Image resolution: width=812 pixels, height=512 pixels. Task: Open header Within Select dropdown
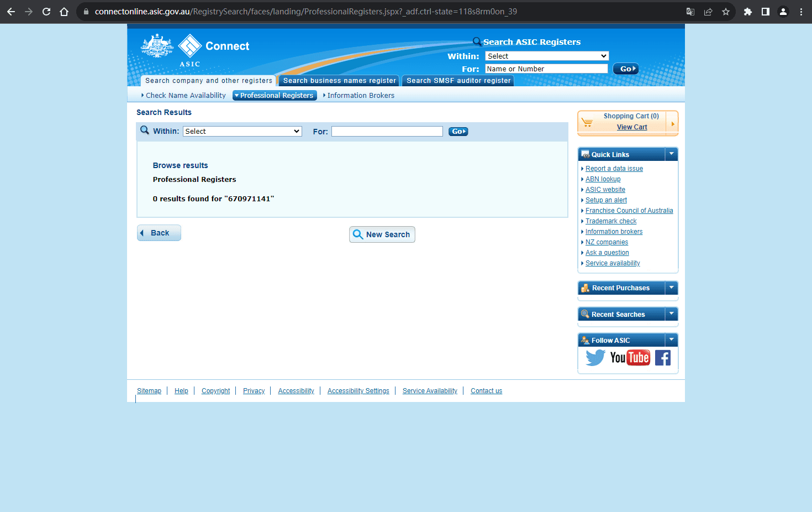pyautogui.click(x=547, y=56)
